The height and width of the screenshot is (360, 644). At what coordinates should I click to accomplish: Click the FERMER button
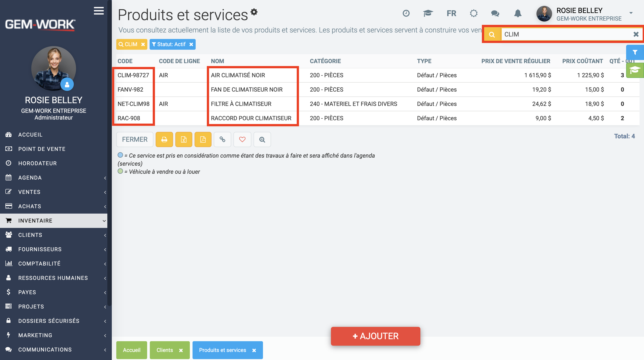point(135,139)
